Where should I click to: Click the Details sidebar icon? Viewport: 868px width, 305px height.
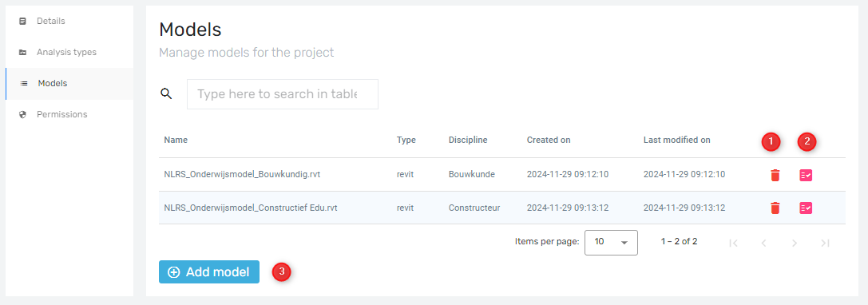point(22,21)
